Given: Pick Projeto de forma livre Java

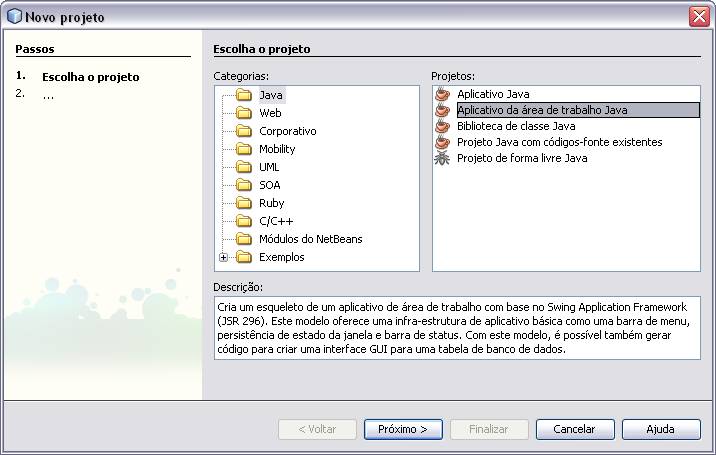Looking at the screenshot, I should click(522, 158).
